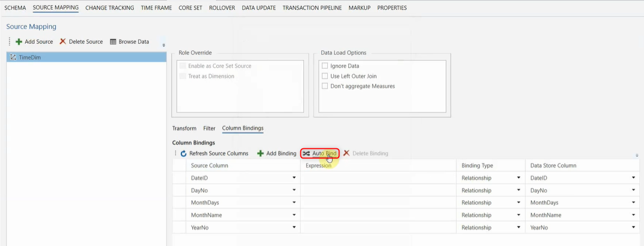
Task: Switch to the Change Tracking tab
Action: point(110,8)
